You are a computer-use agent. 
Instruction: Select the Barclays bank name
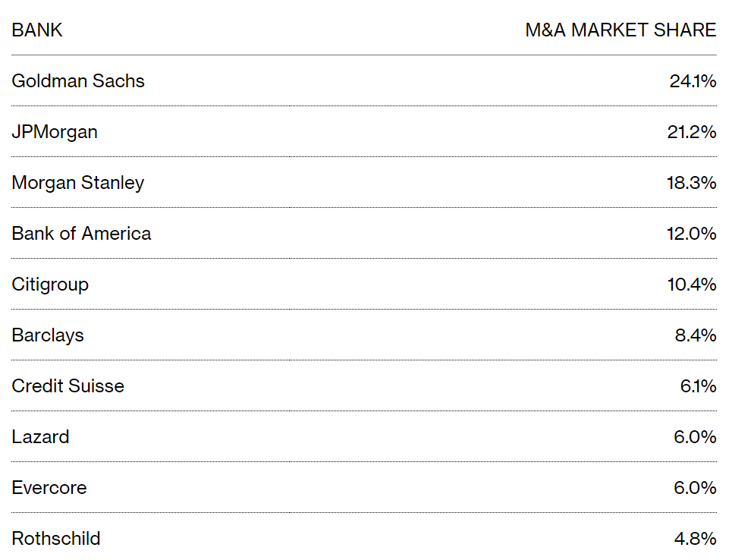point(48,336)
